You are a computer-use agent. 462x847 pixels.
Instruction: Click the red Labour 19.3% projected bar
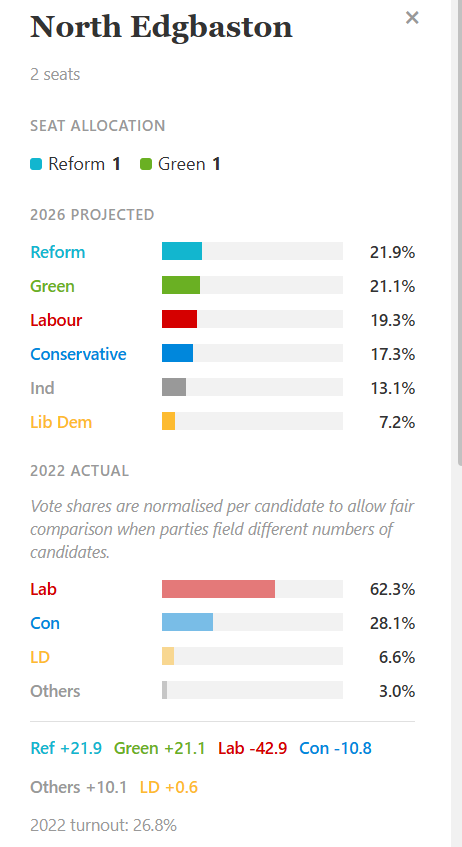point(179,319)
